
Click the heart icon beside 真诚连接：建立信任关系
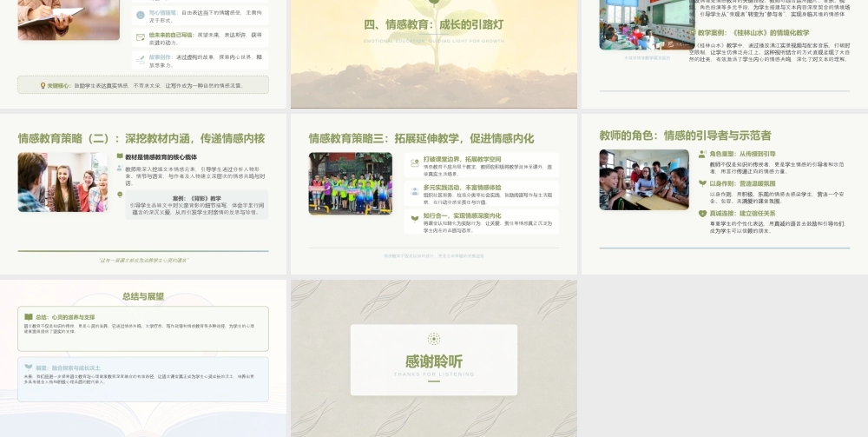(x=702, y=213)
